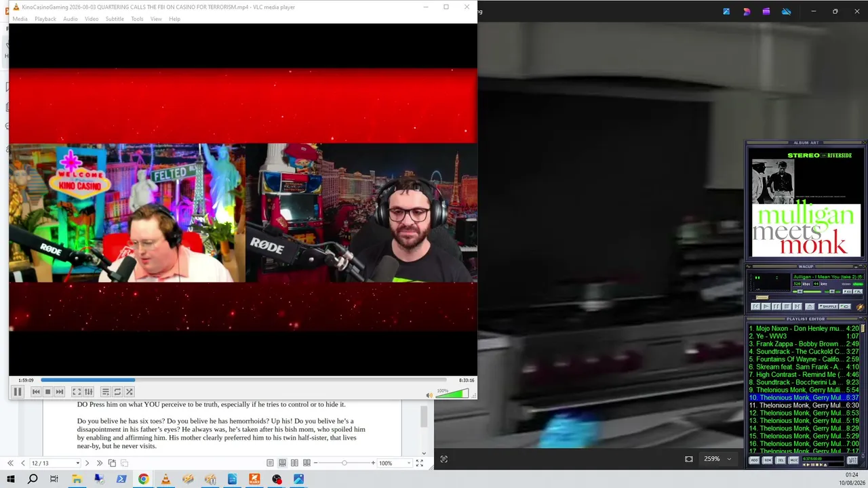
Task: Open VLC Video menu
Action: [92, 19]
